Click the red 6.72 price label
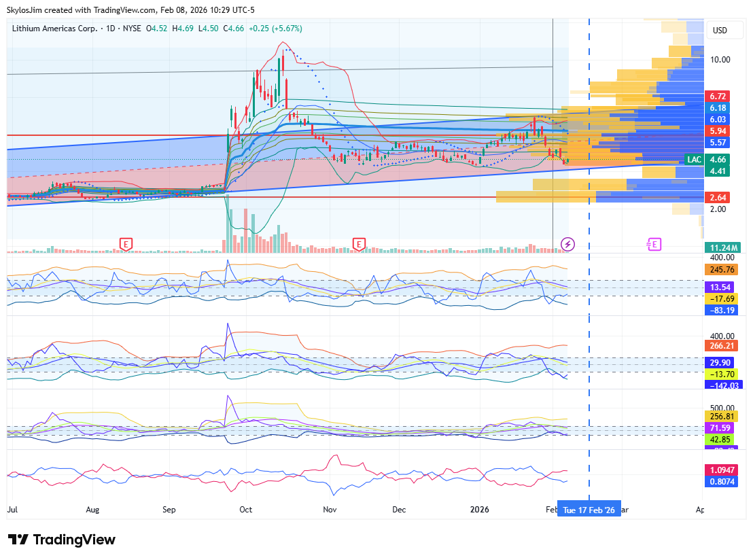Screen dimensions: 753x560 718,97
